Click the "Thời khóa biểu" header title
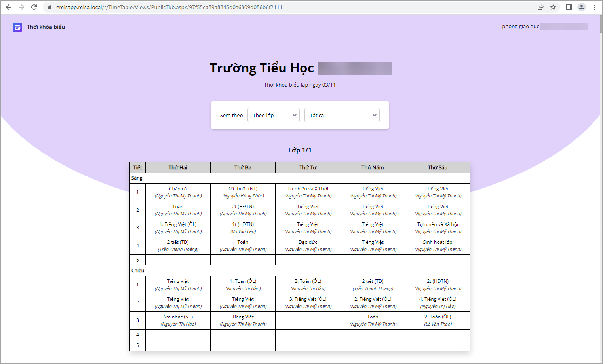Image resolution: width=603 pixels, height=364 pixels. [46, 27]
